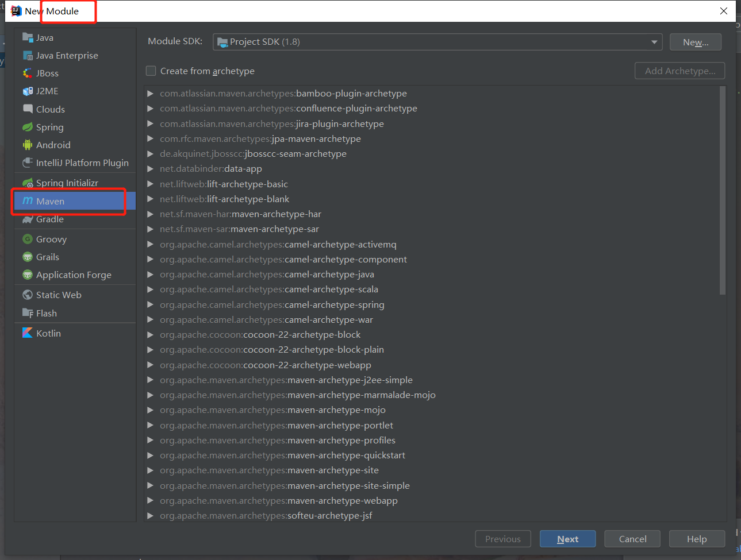
Task: Click the Java module type icon
Action: click(28, 37)
